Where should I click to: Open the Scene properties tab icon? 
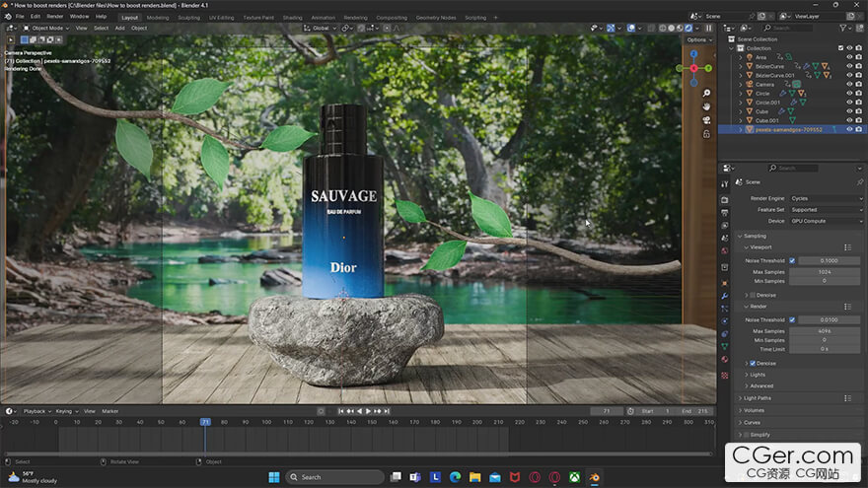click(725, 238)
